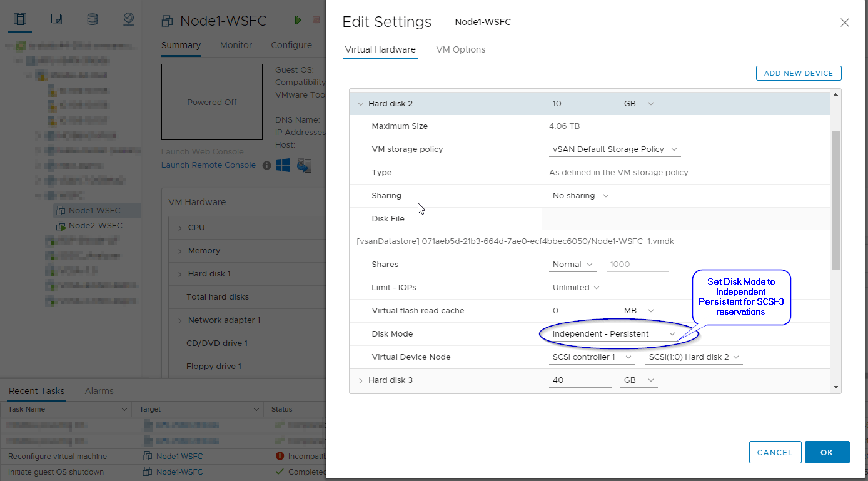Click the Hard disk 2 size field
868x481 pixels.
click(x=579, y=104)
